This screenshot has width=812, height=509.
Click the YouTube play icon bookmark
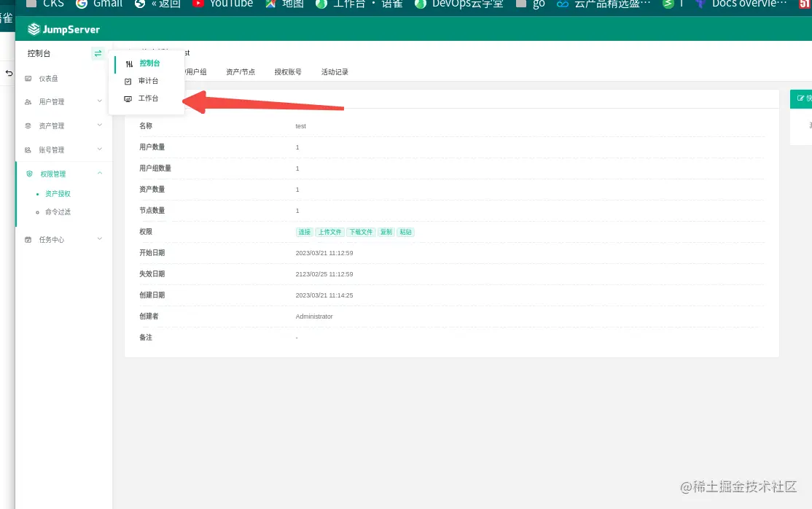198,4
